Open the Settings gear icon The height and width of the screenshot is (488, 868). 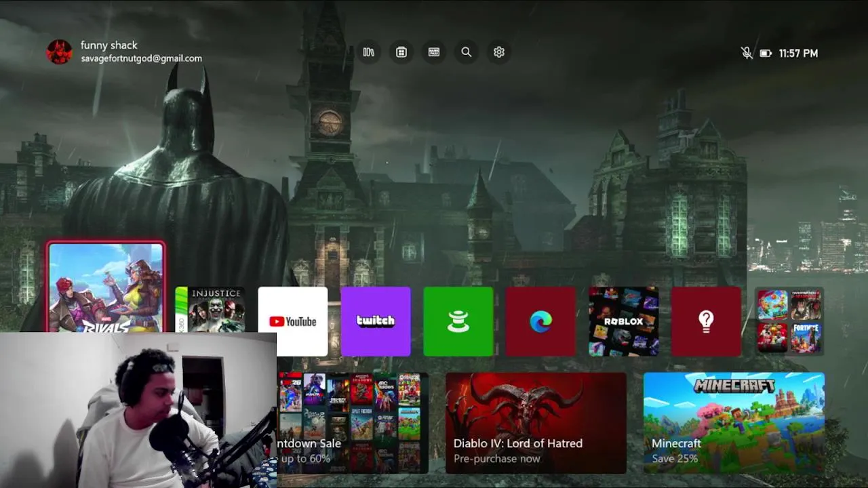pyautogui.click(x=499, y=52)
